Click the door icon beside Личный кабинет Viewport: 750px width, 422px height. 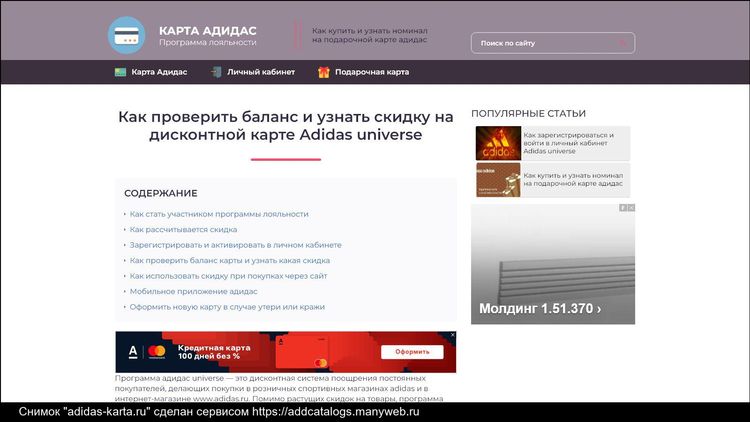pos(216,72)
